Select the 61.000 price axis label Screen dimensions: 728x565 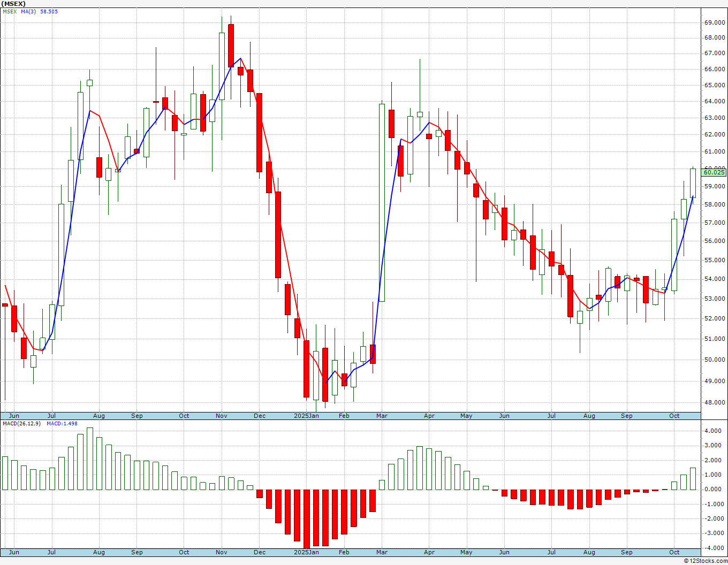[715, 152]
